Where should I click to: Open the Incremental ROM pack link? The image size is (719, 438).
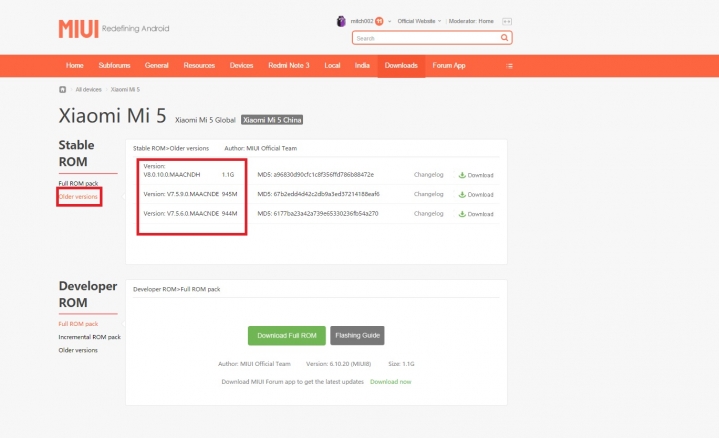click(89, 337)
